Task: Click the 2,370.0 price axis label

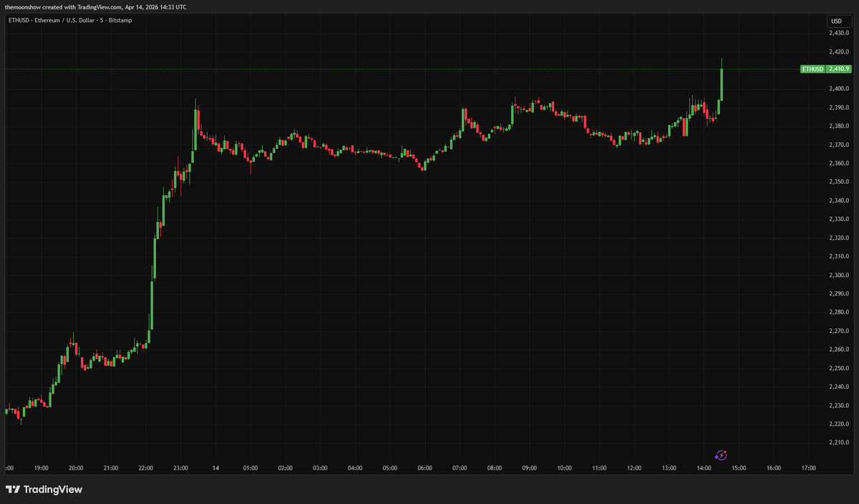Action: [839, 145]
